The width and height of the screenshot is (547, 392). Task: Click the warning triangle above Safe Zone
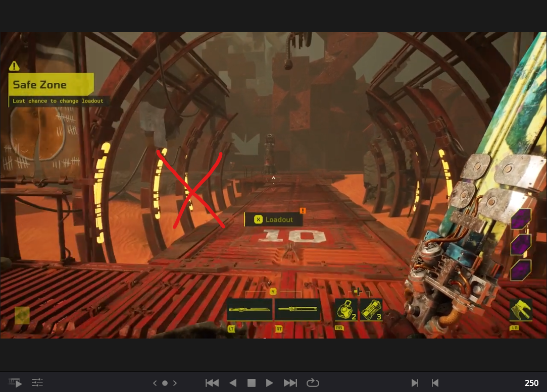click(x=14, y=66)
